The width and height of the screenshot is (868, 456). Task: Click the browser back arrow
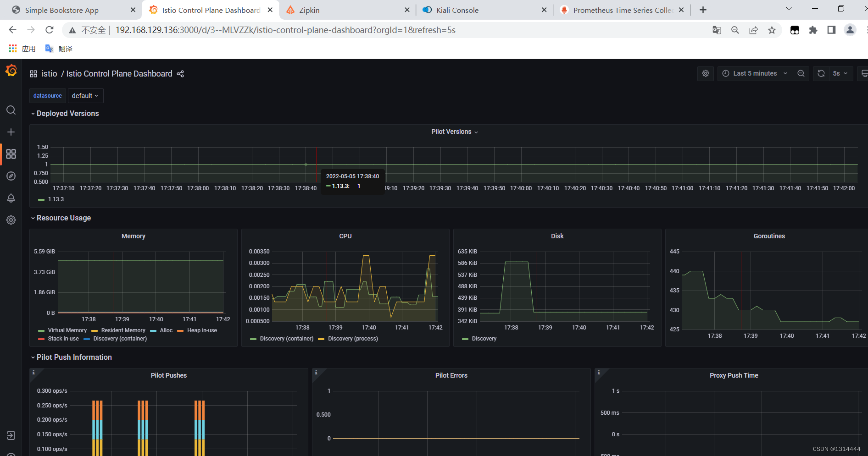(x=12, y=30)
